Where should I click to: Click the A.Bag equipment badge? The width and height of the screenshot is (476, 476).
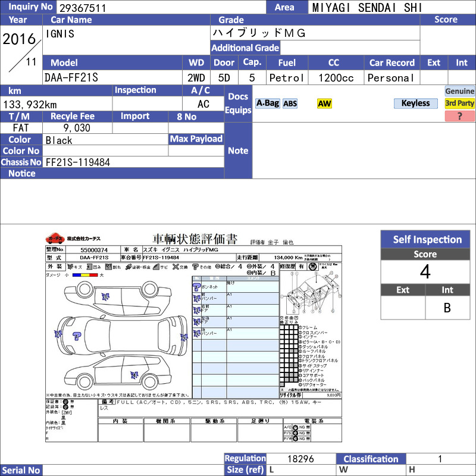pos(267,104)
